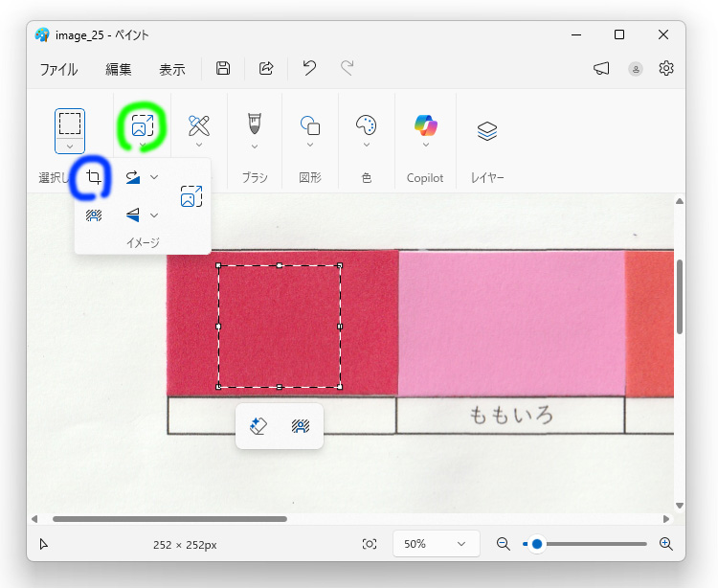Toggle the image (イメージ) tools button

[142, 125]
